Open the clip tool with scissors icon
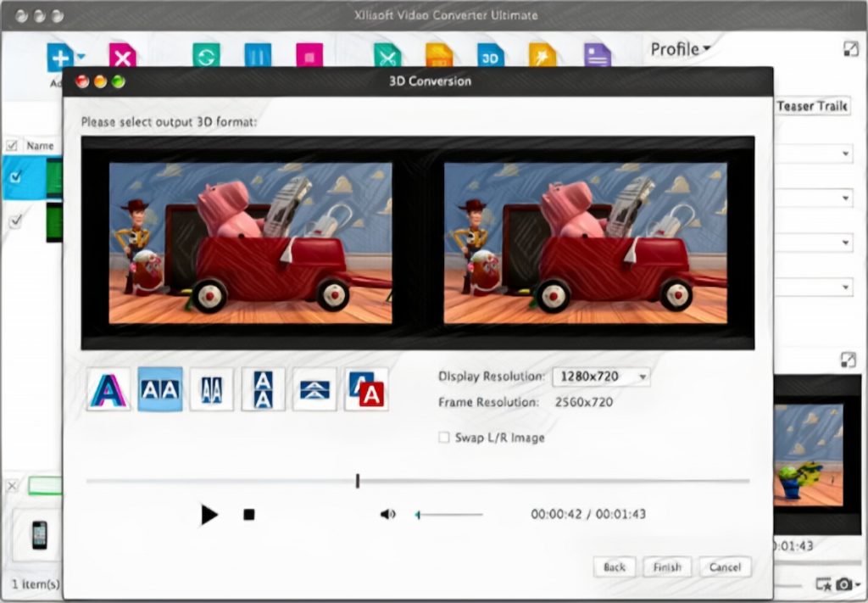 [386, 56]
